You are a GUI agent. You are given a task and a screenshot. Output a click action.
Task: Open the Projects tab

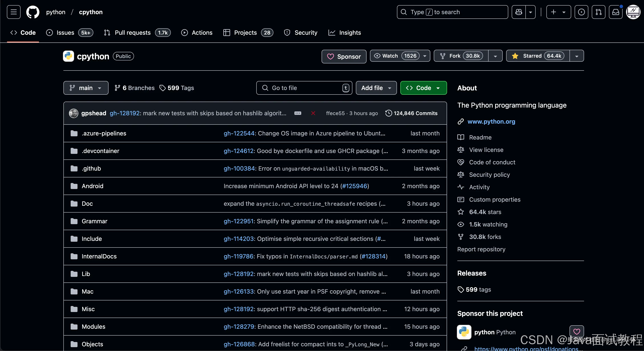click(248, 33)
